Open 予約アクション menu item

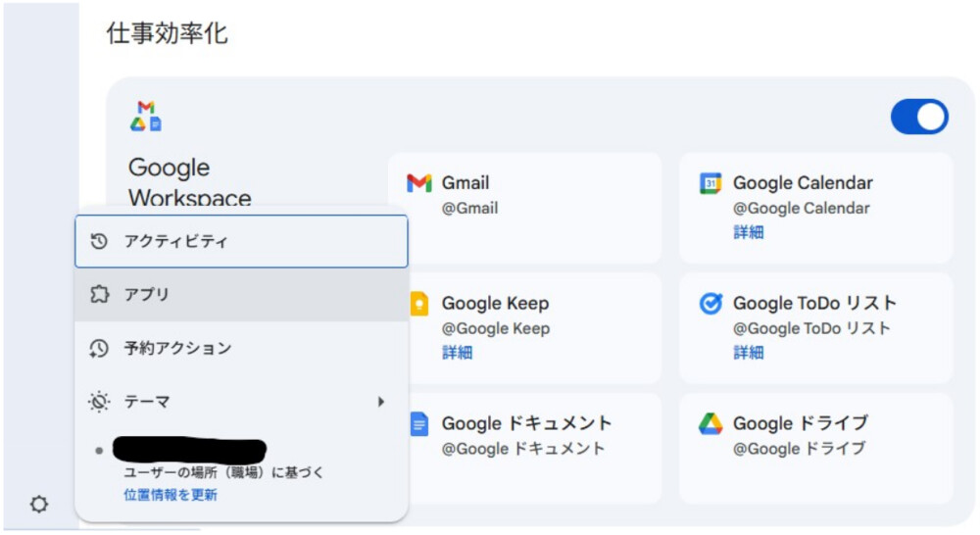241,349
